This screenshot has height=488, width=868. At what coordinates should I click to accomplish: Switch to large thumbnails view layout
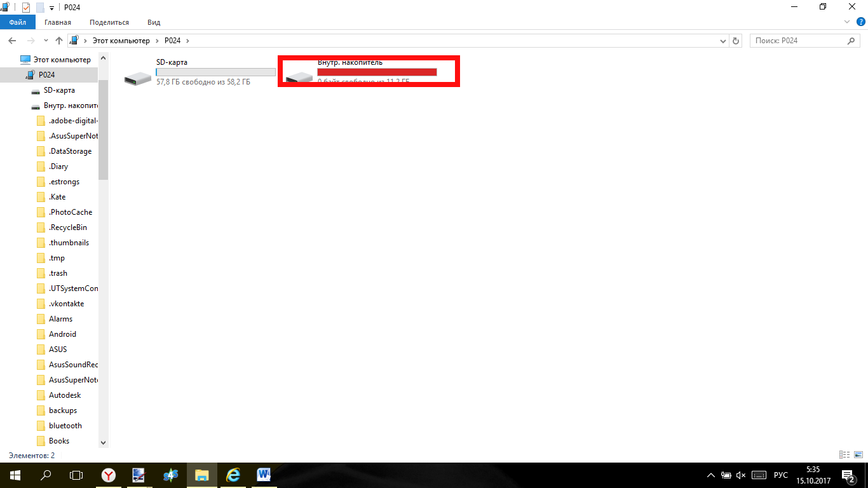pyautogui.click(x=857, y=455)
